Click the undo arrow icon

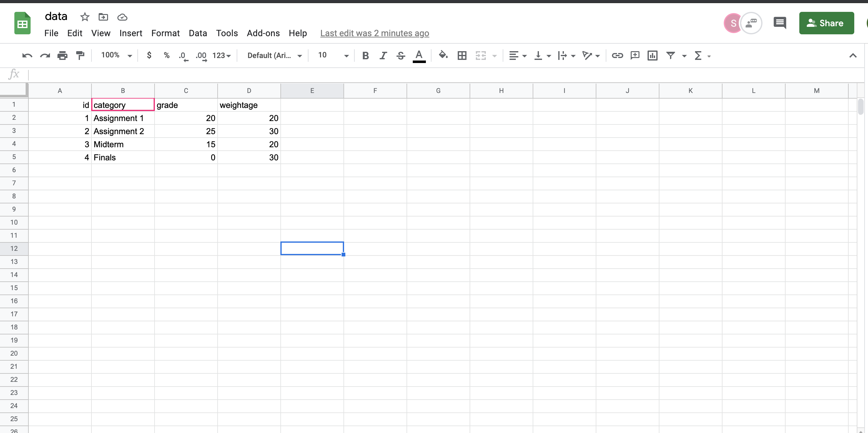click(27, 56)
